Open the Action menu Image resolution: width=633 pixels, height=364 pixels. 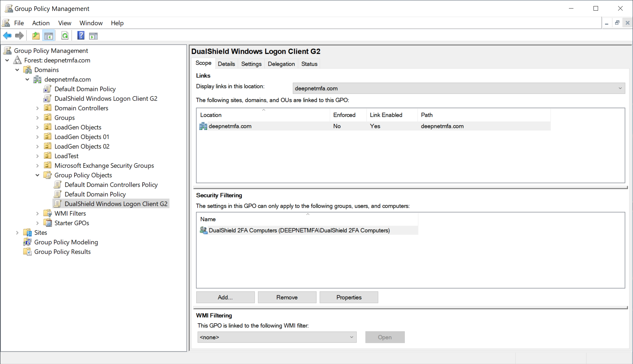[x=41, y=23]
